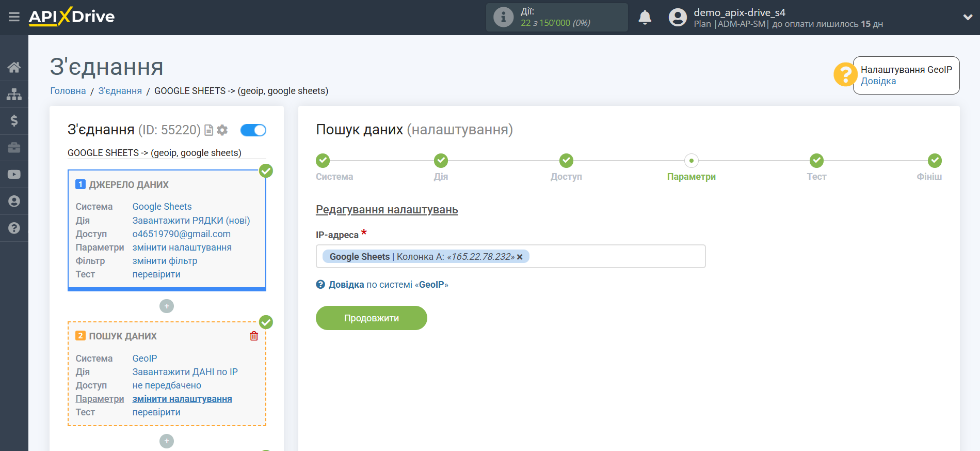Viewport: 980px width, 451px height.
Task: Click змінити фільтр link
Action: pos(165,261)
